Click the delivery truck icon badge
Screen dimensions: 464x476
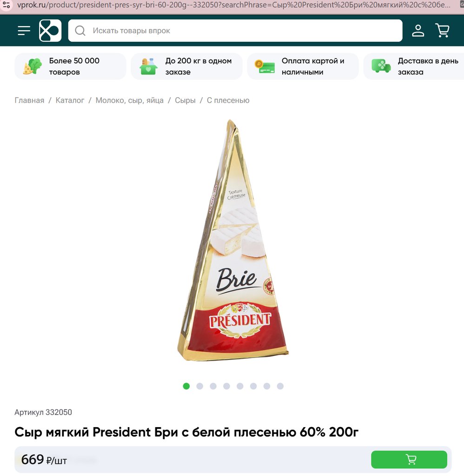[x=381, y=66]
